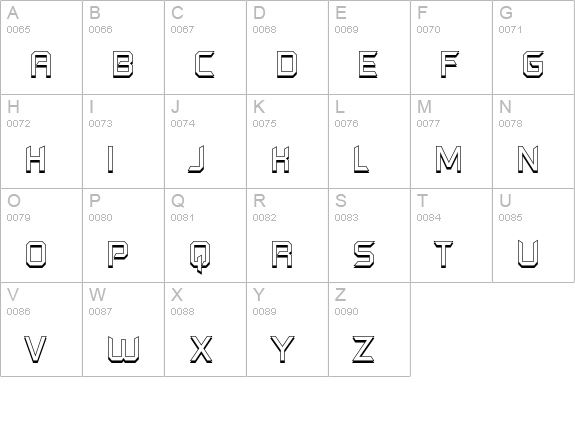Select the U glyph cell
The height and width of the screenshot is (421, 575).
click(x=533, y=235)
